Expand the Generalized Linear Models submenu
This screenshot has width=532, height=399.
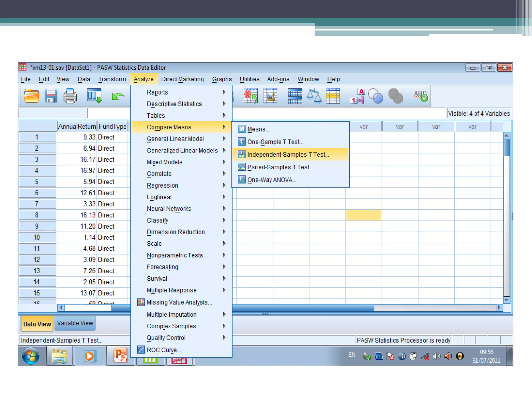pyautogui.click(x=182, y=150)
